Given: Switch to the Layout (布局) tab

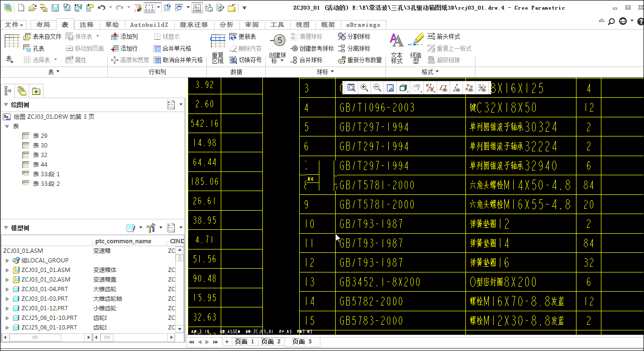Looking at the screenshot, I should tap(43, 25).
